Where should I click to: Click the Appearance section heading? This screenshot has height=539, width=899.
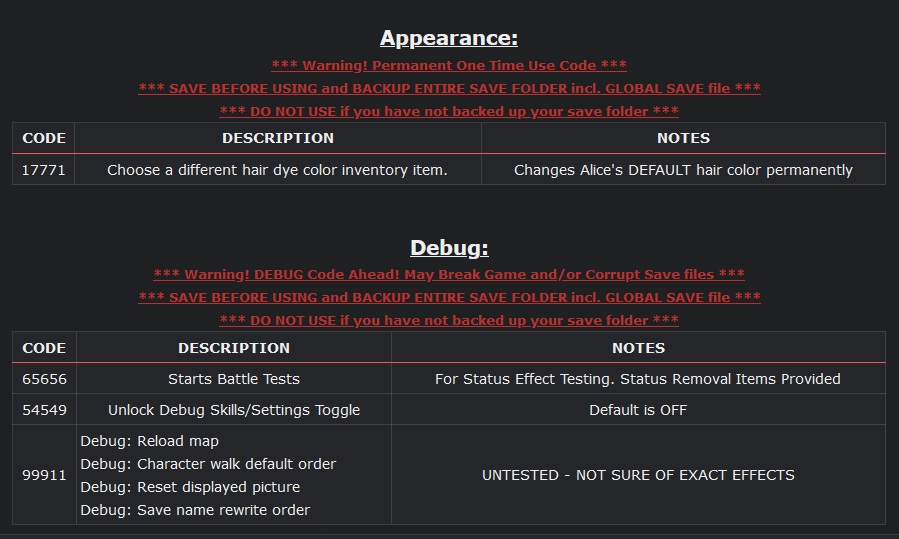click(x=449, y=38)
